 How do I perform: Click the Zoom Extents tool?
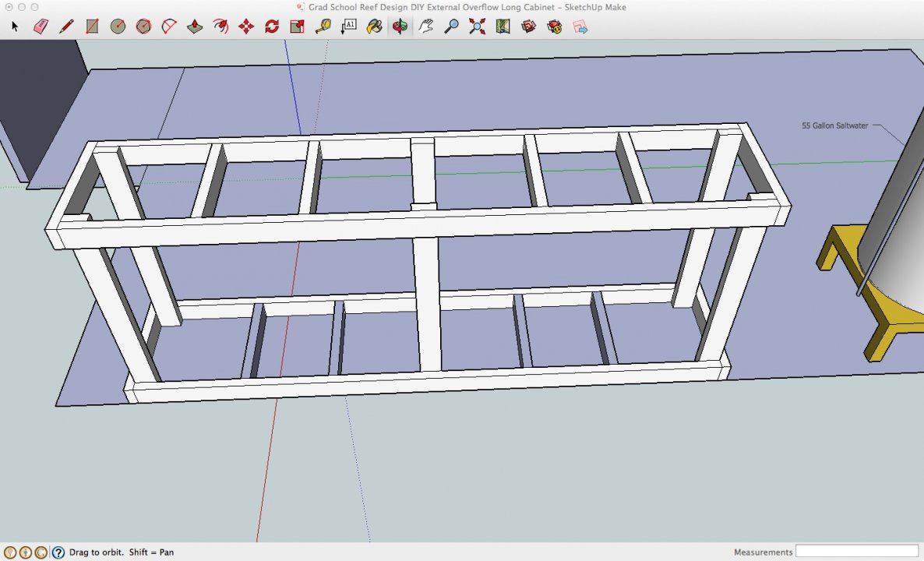pos(477,26)
